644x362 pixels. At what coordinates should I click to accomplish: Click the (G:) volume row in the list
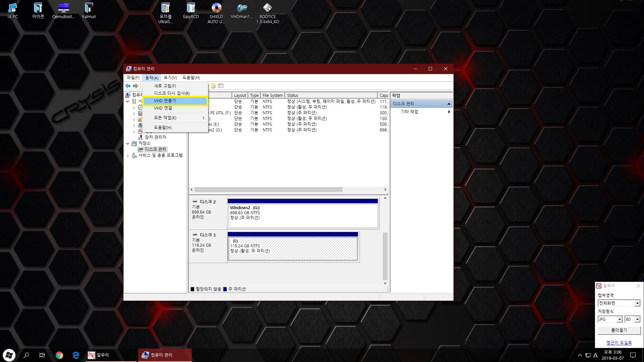288,130
